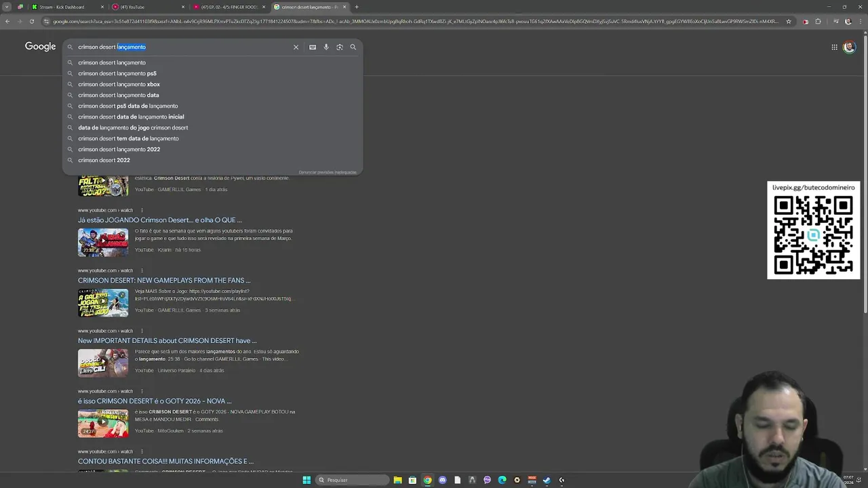Open options for 'Já estão JOGANDO' result

[x=142, y=210]
